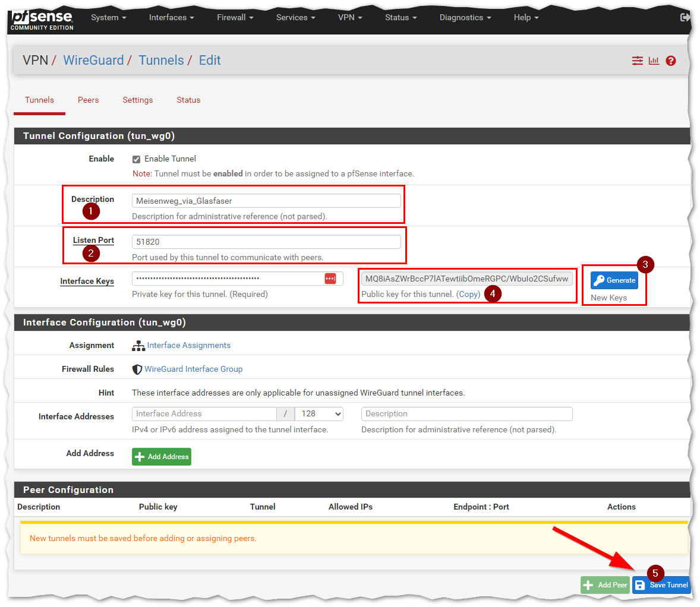The image size is (700, 607).
Task: Toggle the Enable Tunnel checkbox
Action: click(136, 159)
